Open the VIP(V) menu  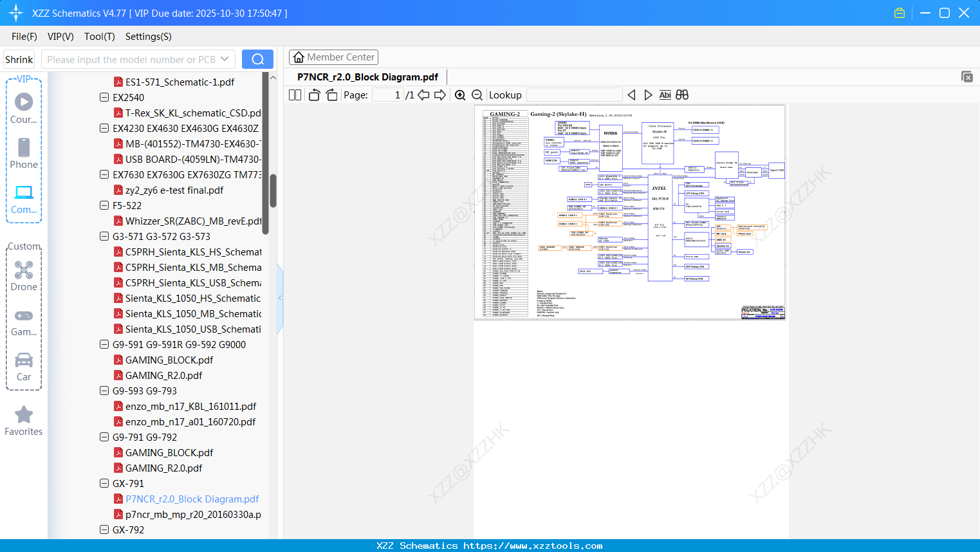60,37
